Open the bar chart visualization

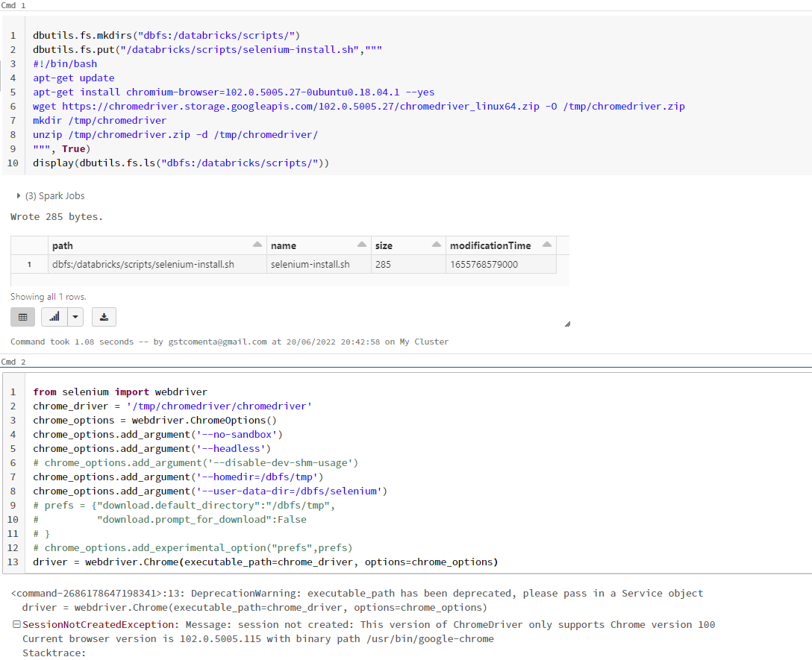click(54, 316)
